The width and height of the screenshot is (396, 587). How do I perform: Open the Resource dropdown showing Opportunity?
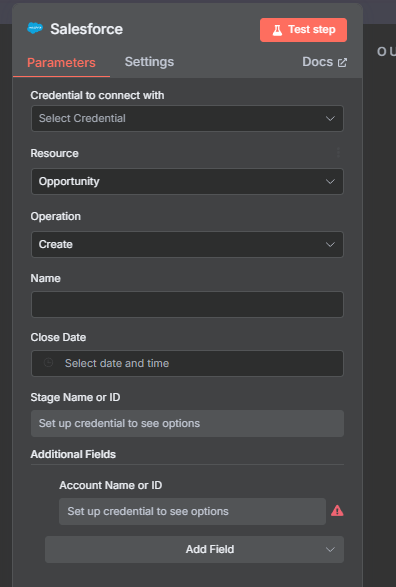(x=187, y=181)
